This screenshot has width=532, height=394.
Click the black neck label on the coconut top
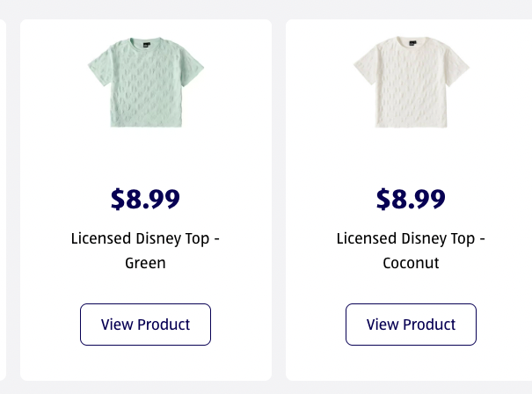click(411, 42)
